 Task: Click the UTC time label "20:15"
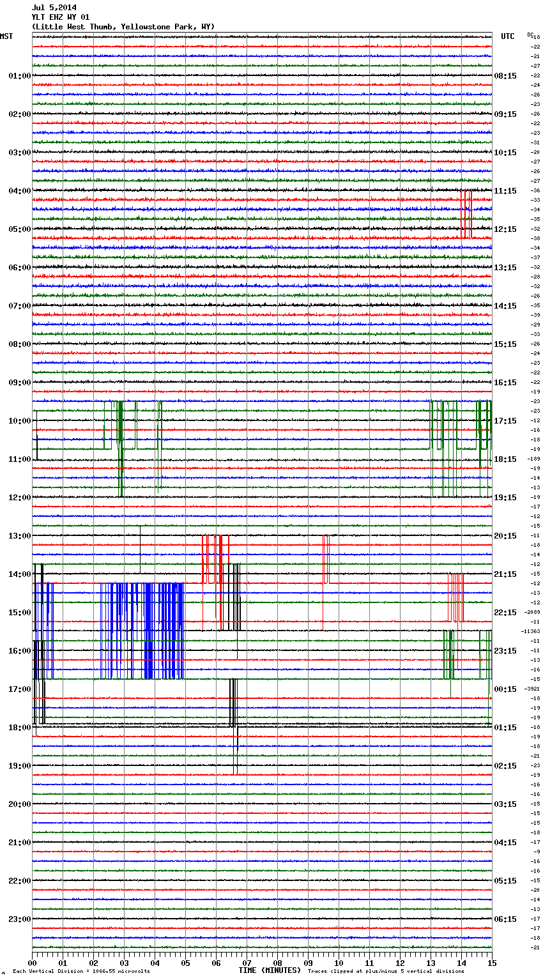click(505, 536)
